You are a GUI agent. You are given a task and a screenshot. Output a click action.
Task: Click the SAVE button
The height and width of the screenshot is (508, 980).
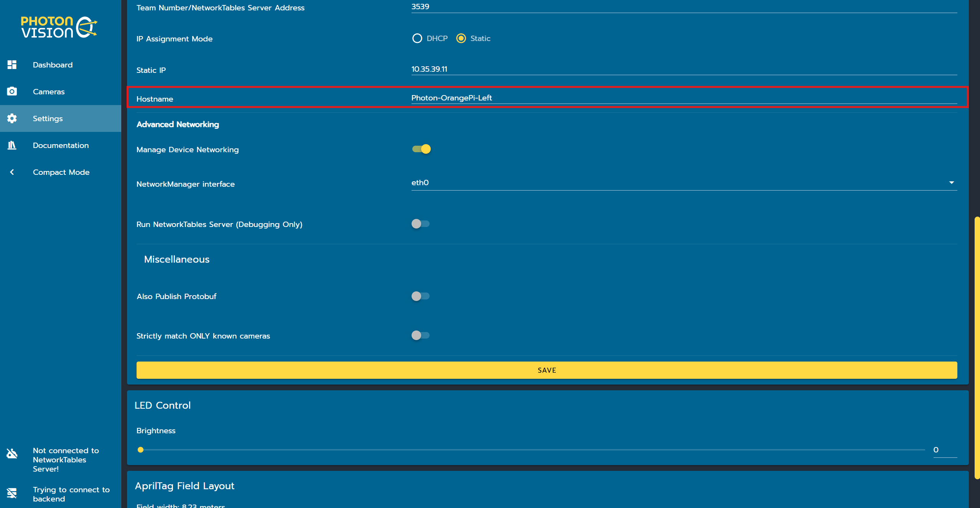(547, 370)
